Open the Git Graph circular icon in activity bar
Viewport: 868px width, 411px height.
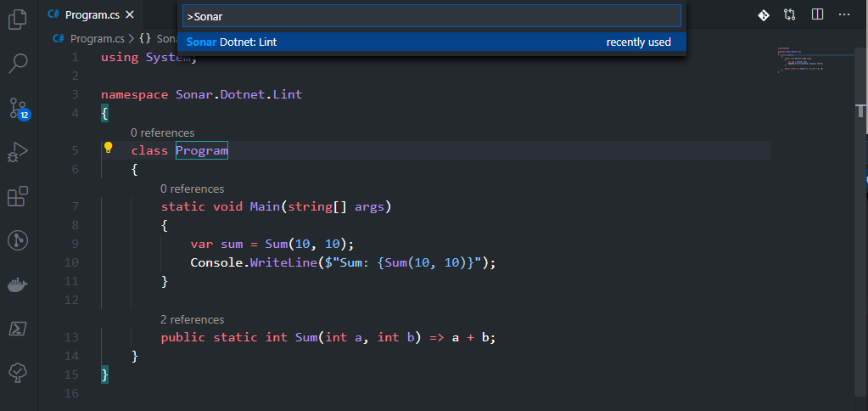[18, 240]
